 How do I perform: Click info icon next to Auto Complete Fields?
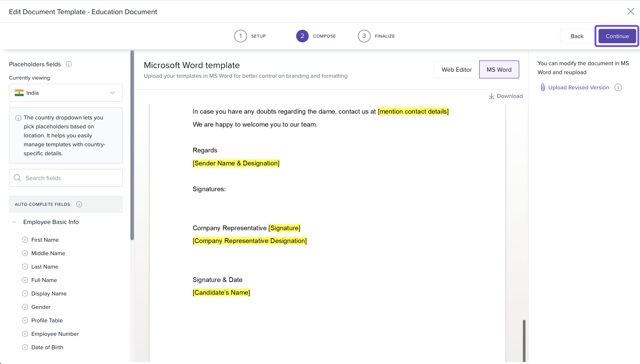point(79,204)
